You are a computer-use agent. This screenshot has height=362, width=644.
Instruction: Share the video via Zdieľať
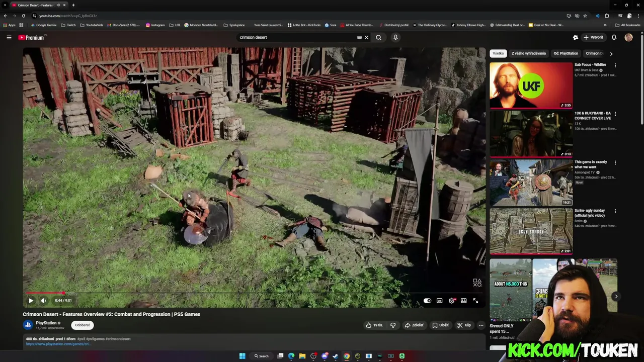414,325
